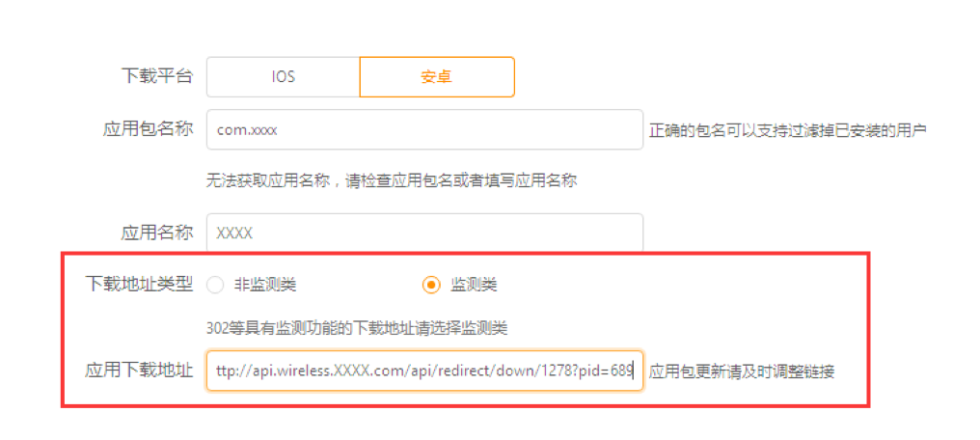The image size is (980, 440).
Task: Click the 应用包更新请及时调整链接 note
Action: 742,371
